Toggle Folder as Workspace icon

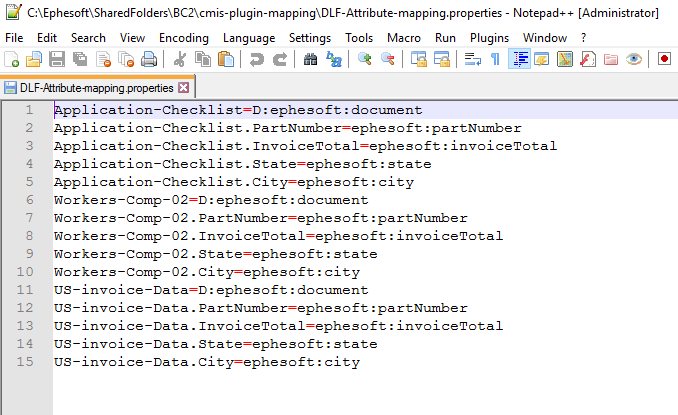click(611, 59)
